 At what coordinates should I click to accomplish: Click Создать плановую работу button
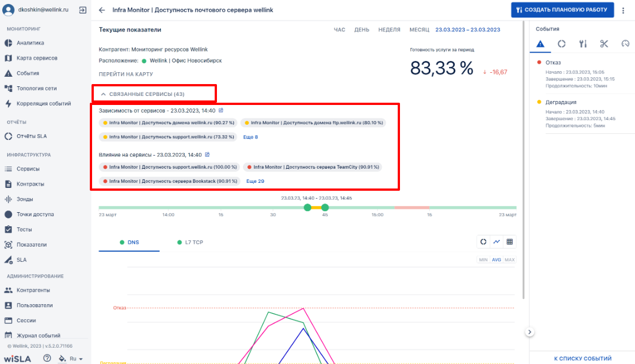562,10
